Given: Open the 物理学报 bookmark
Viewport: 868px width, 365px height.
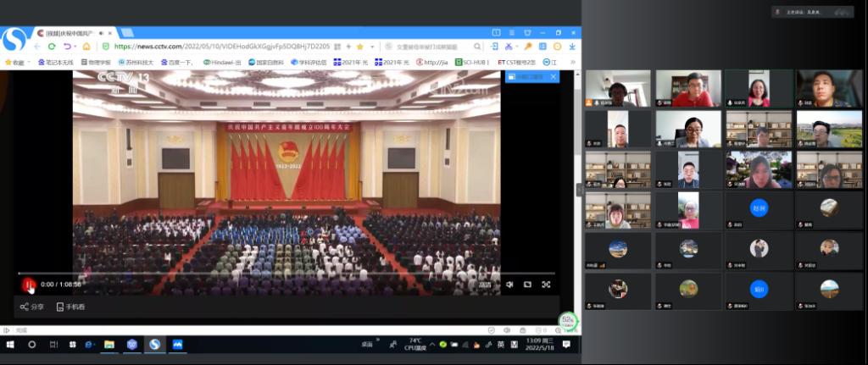Looking at the screenshot, I should coord(96,63).
